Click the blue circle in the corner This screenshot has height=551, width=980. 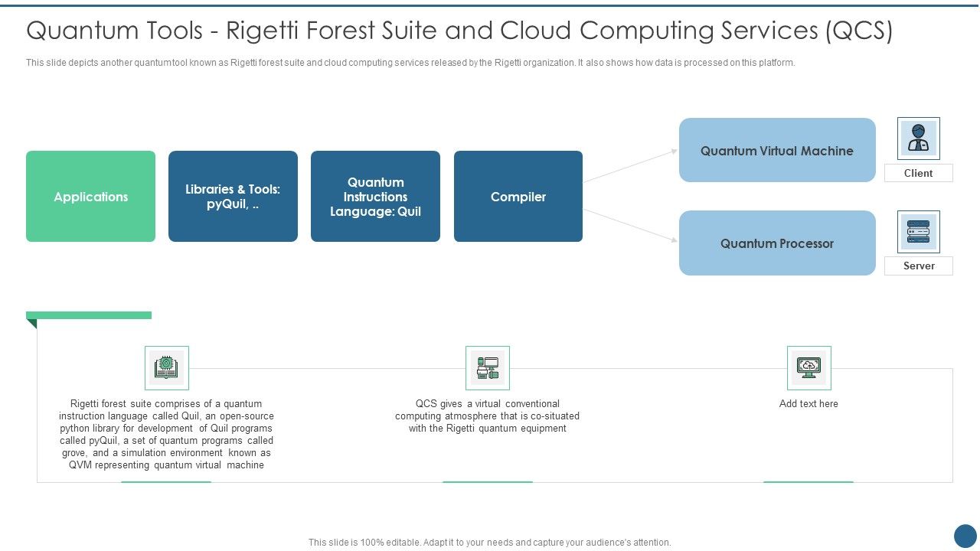pos(965,536)
